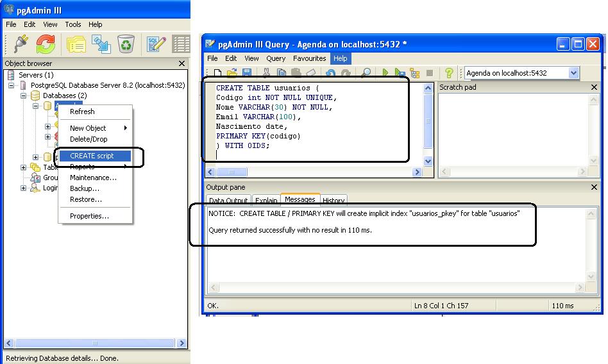Click the red-green Refresh icon in pgAdmin III toolbar
Screen dimensions: 608x364
point(46,44)
